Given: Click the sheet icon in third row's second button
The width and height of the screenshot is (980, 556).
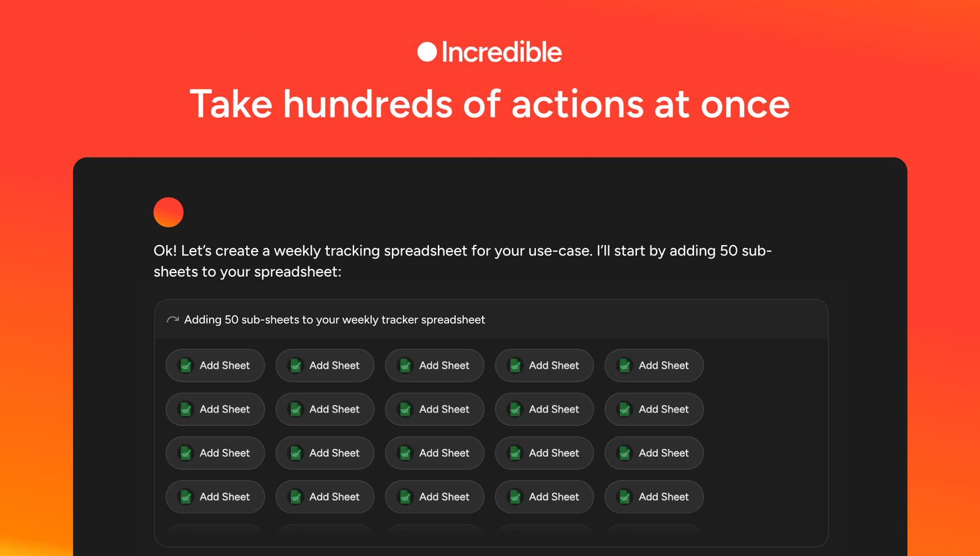Looking at the screenshot, I should coord(295,453).
